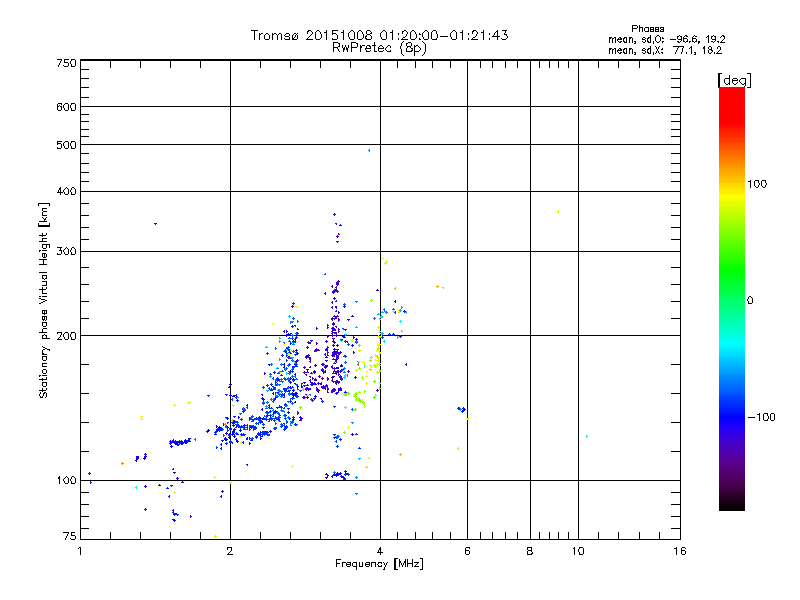Click the cyan point right of 10 MHz

(587, 436)
